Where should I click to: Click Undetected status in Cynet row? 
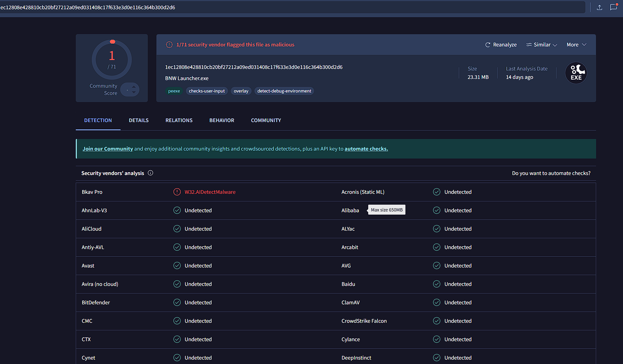pos(198,358)
